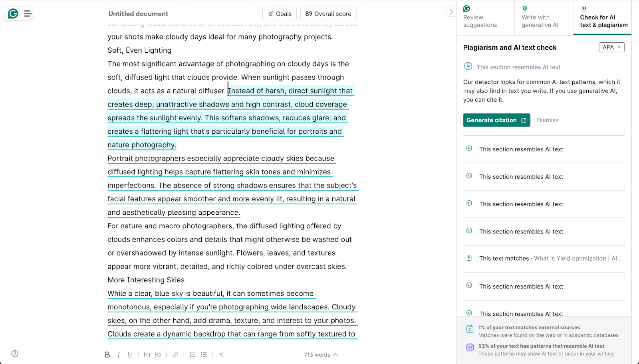Open the hamburger menu next to the logo
The image size is (639, 364).
coord(28,14)
